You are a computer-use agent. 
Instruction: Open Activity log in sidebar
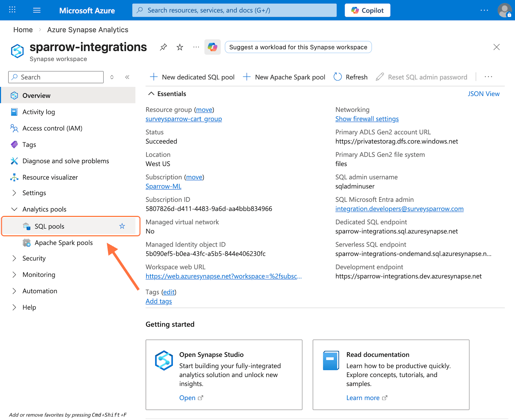click(x=39, y=112)
